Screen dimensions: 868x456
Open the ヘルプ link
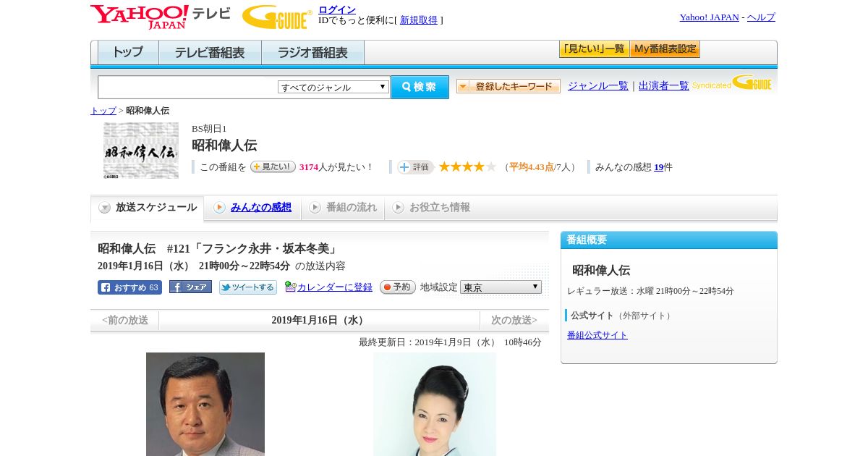point(761,17)
